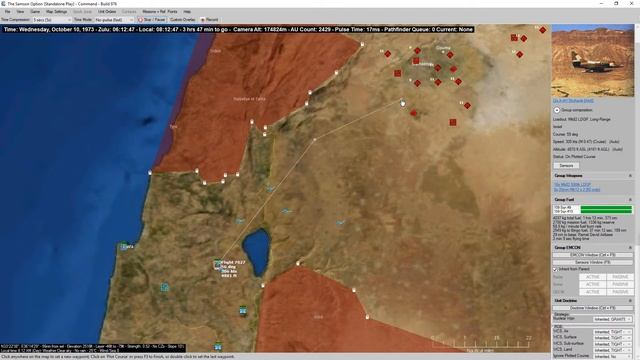Select the friendly unit icon south of the lake

pos(243,311)
